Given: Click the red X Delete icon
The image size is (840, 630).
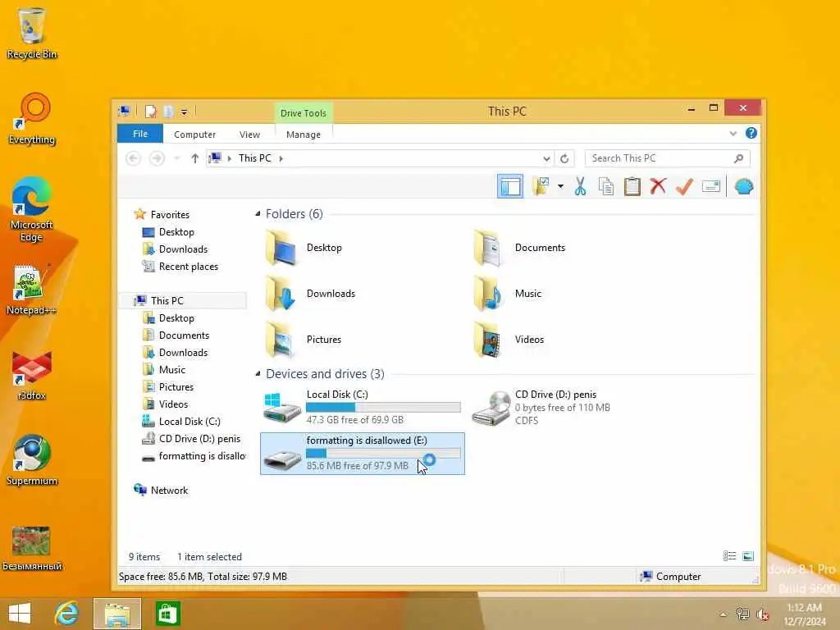Looking at the screenshot, I should pyautogui.click(x=658, y=186).
